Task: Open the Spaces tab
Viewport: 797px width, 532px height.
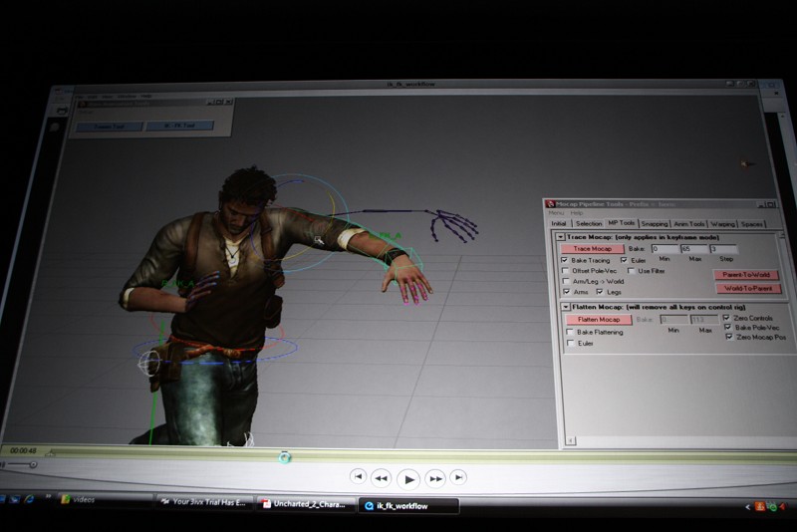Action: (751, 224)
